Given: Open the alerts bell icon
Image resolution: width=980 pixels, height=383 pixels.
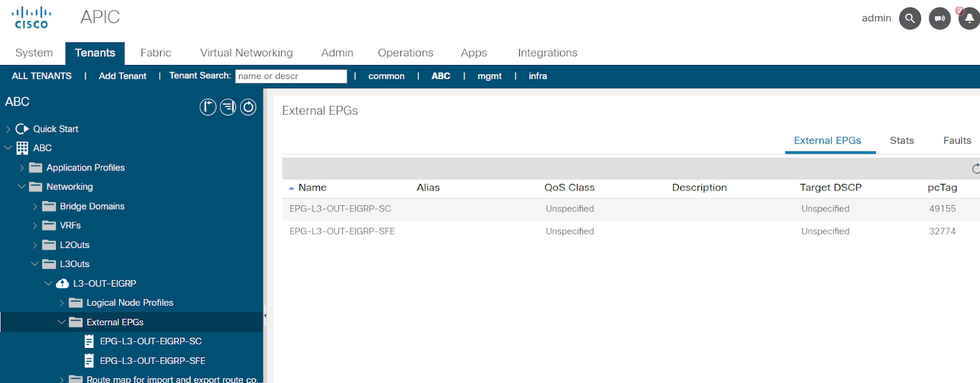Looking at the screenshot, I should pyautogui.click(x=969, y=18).
